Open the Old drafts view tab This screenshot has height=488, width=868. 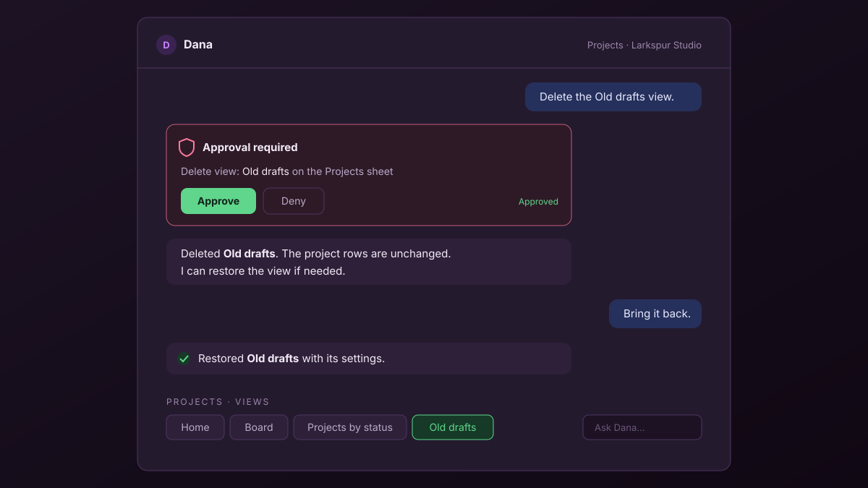[453, 427]
